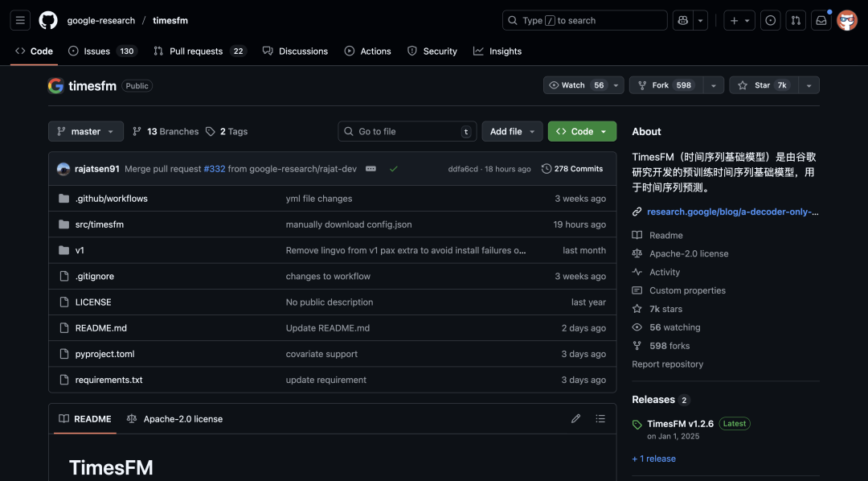Click the GitHub logo home icon

48,20
